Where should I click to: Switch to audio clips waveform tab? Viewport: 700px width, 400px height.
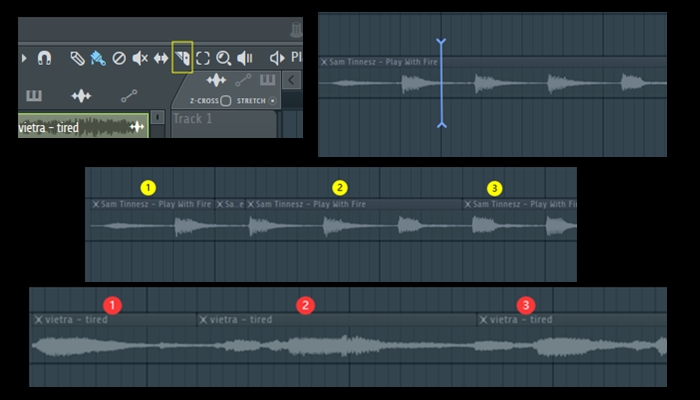click(81, 96)
